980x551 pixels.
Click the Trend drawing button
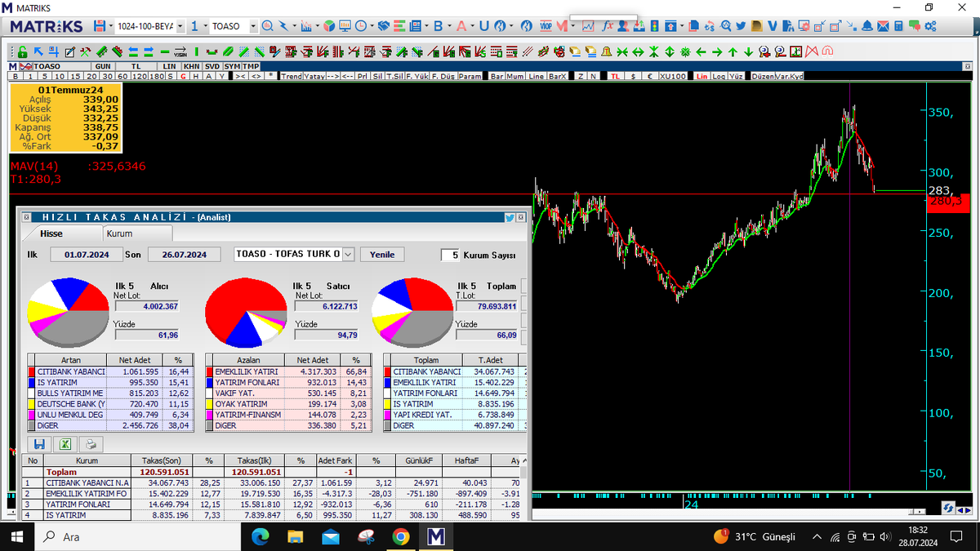tap(291, 76)
